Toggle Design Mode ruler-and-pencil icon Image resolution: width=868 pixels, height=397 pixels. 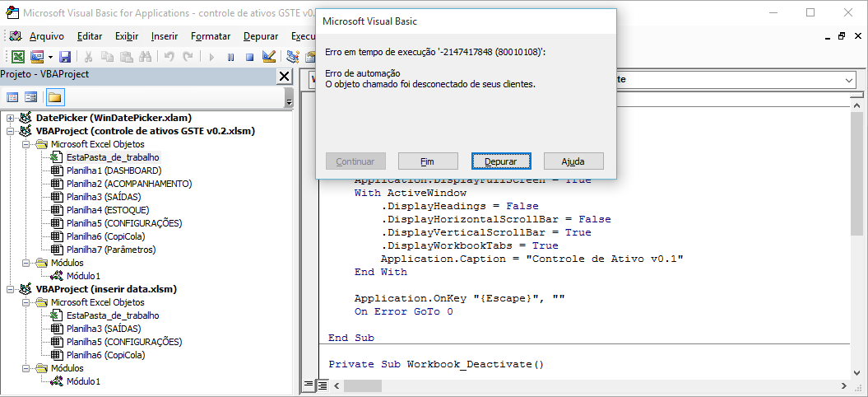pos(269,57)
